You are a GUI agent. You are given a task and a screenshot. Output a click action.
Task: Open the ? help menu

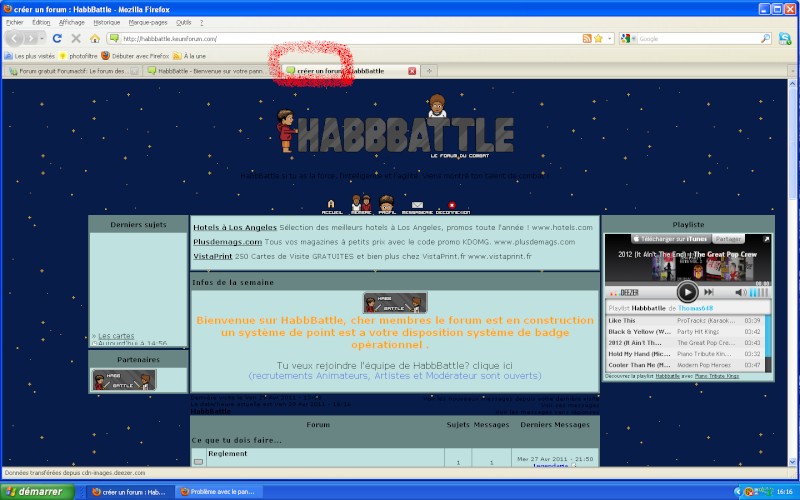coord(202,22)
